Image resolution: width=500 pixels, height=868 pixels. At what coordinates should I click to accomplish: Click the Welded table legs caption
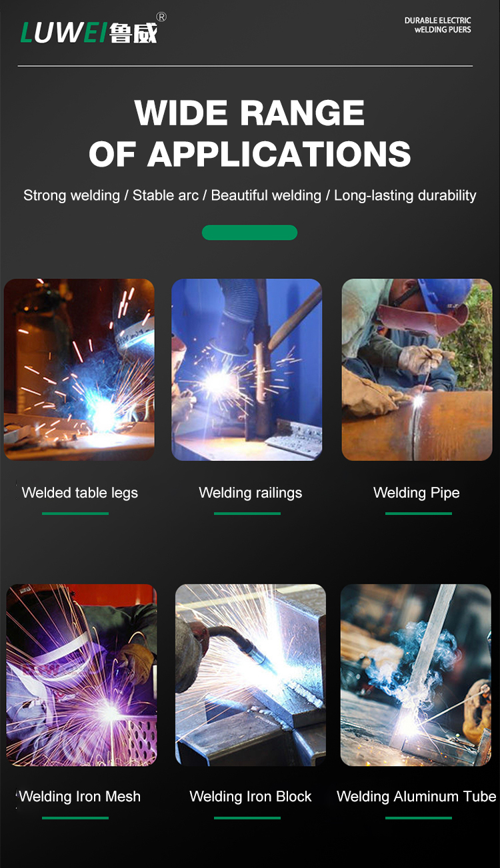pyautogui.click(x=80, y=493)
